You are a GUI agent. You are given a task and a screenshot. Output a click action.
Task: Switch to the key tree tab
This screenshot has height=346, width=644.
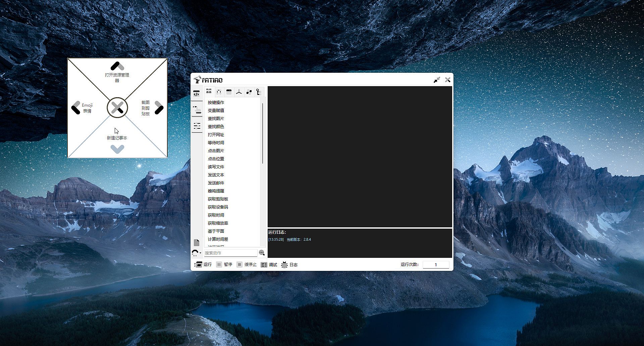click(259, 92)
